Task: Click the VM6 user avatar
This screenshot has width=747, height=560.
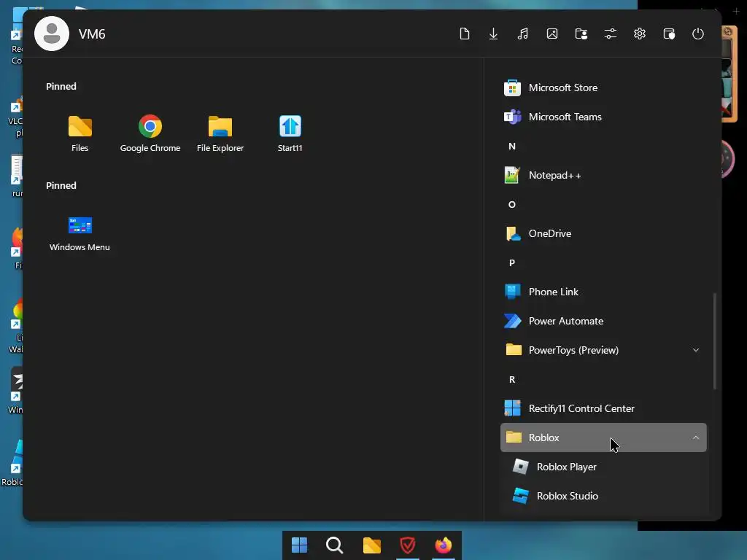Action: pos(52,34)
